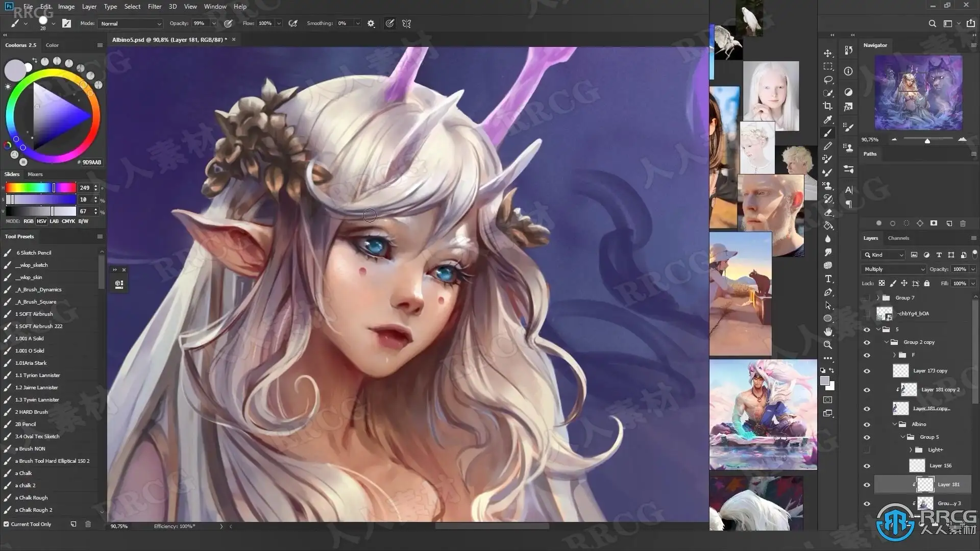Switch color mode to LAB
Screen dimensions: 980x551
[54, 221]
